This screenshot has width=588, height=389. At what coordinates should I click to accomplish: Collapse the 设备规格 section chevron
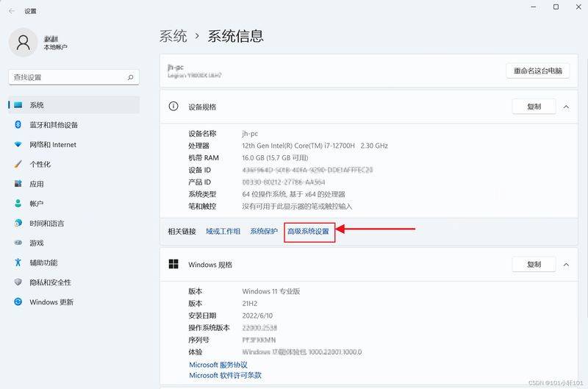566,107
